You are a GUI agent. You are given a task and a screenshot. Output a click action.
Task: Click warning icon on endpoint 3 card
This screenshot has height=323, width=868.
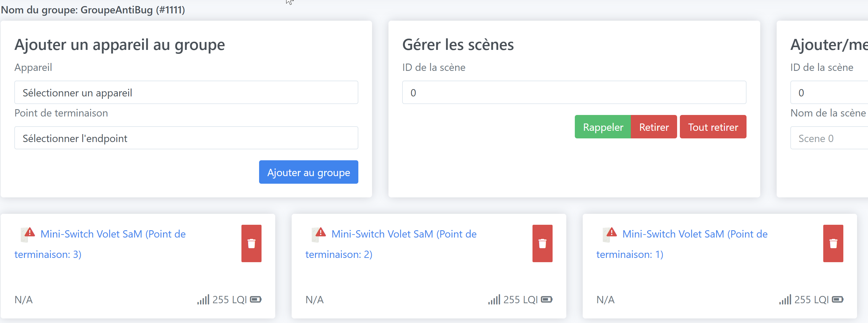(x=30, y=232)
